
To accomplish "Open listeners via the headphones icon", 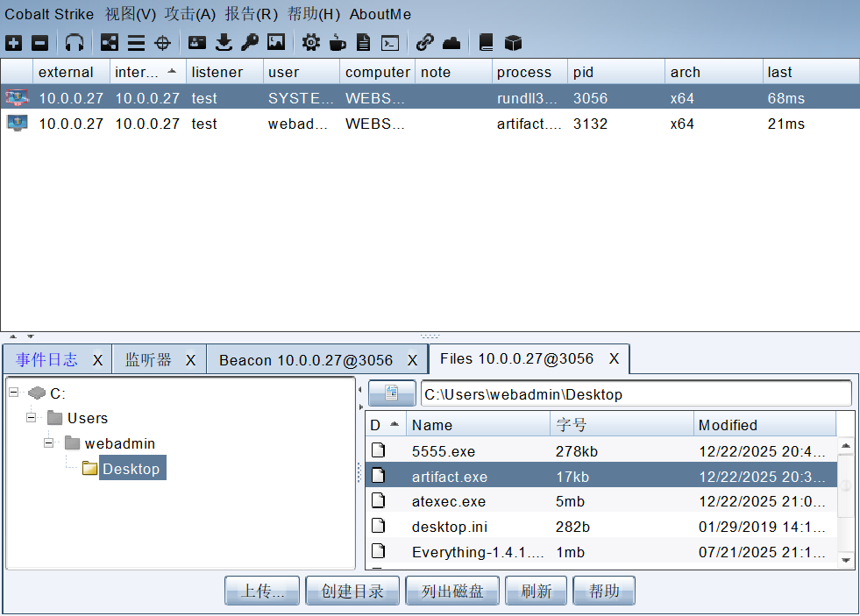I will coord(74,43).
